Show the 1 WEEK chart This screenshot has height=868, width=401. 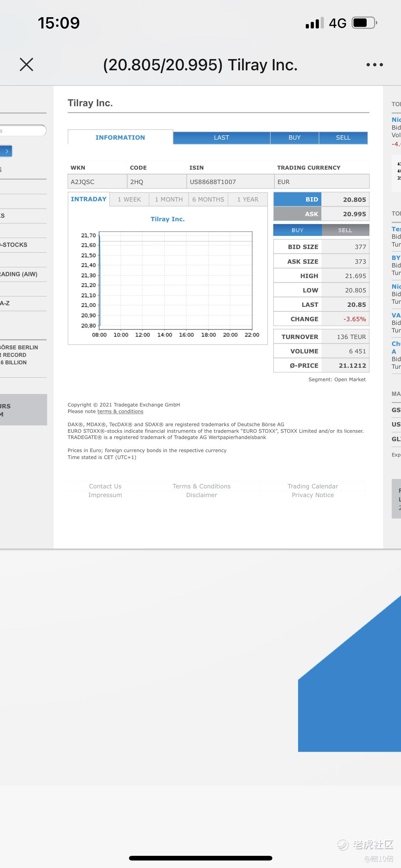[129, 199]
